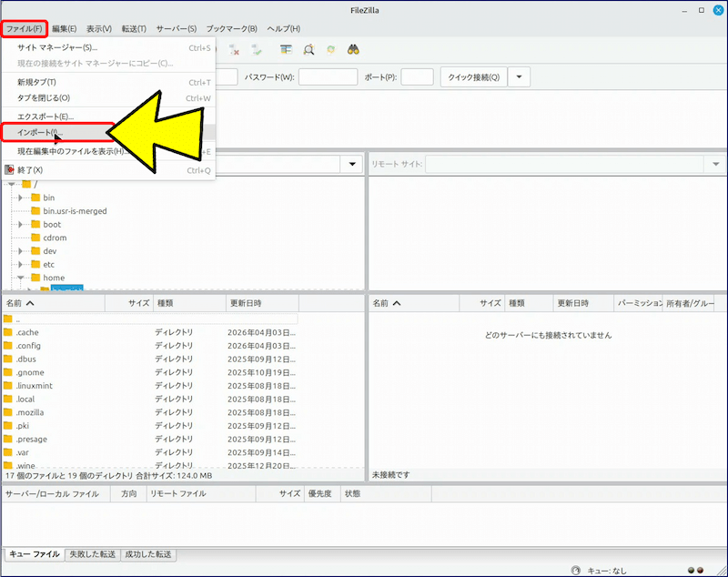The height and width of the screenshot is (577, 728).
Task: Switch to the 成功した転送 tab
Action: coord(147,553)
